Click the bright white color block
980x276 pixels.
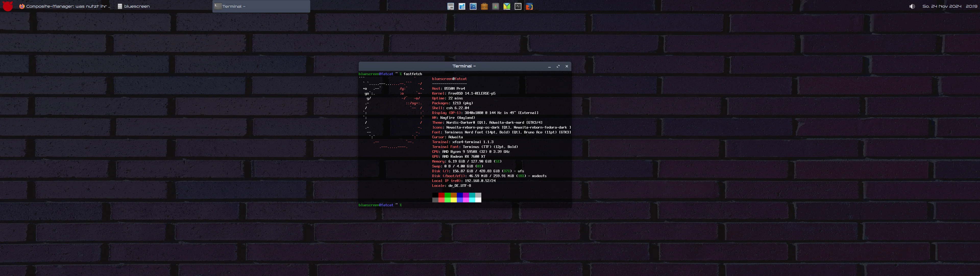pos(478,200)
